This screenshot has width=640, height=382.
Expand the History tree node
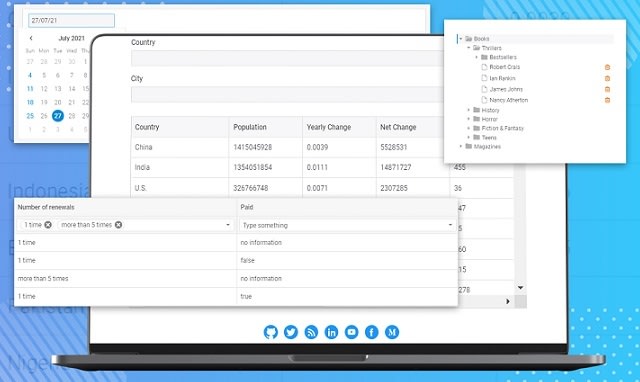pos(469,110)
